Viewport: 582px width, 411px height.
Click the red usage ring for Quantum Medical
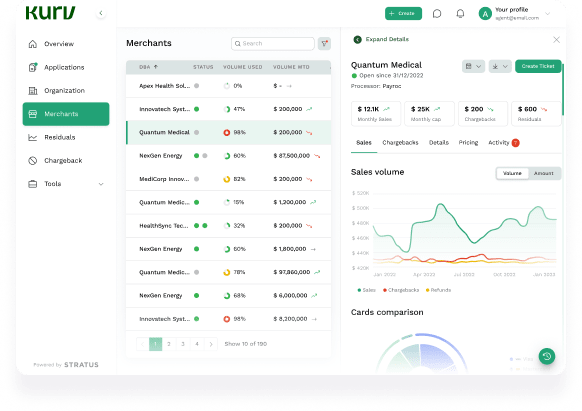click(x=226, y=133)
